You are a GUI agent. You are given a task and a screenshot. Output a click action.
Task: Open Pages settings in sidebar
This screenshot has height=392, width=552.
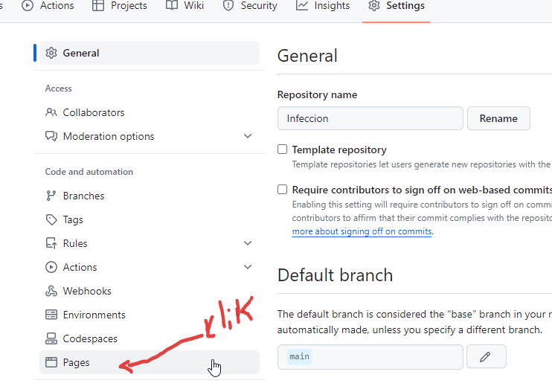[x=150, y=362]
